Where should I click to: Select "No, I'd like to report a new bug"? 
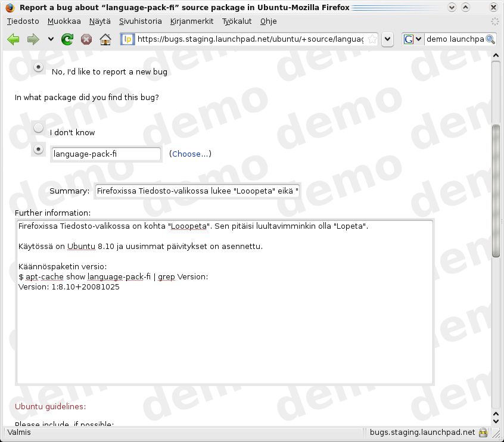[39, 67]
